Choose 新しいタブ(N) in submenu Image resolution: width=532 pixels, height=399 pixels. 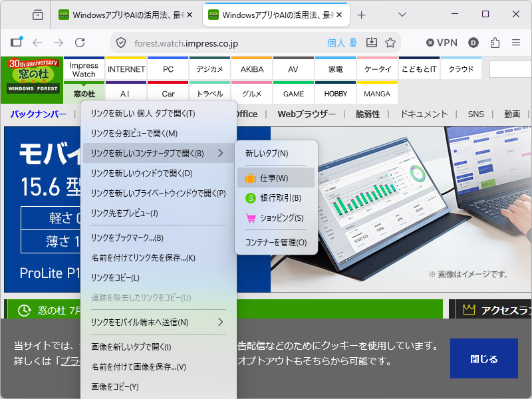276,154
